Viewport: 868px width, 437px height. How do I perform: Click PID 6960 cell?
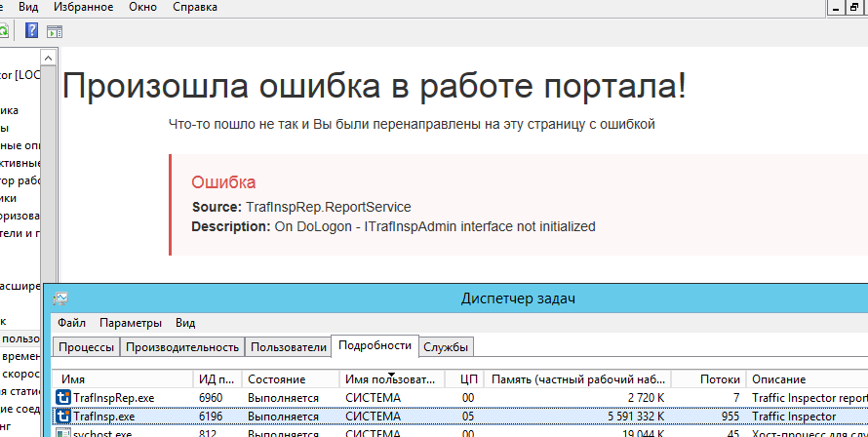tap(211, 398)
